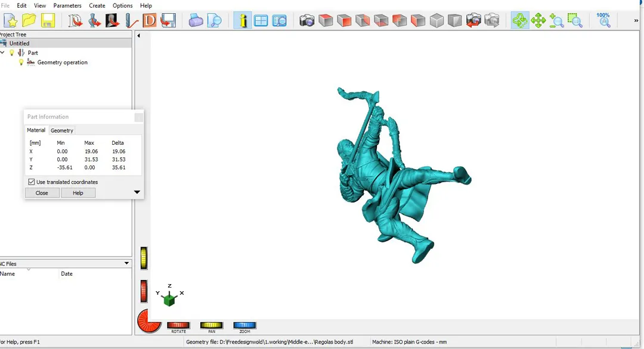The width and height of the screenshot is (644, 349).
Task: Load geometry file using vase icon
Action: [94, 20]
